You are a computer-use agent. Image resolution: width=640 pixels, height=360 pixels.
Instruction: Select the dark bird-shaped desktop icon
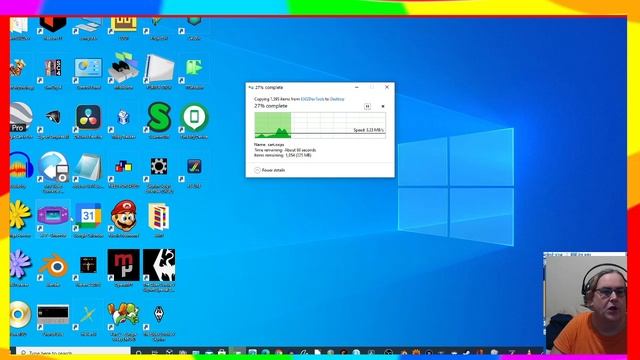pyautogui.click(x=53, y=118)
